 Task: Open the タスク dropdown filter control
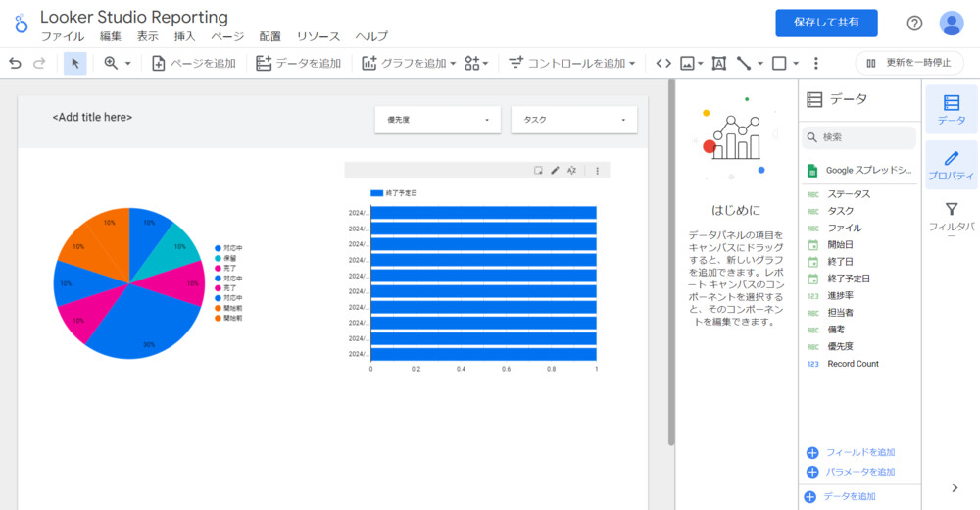pyautogui.click(x=573, y=120)
